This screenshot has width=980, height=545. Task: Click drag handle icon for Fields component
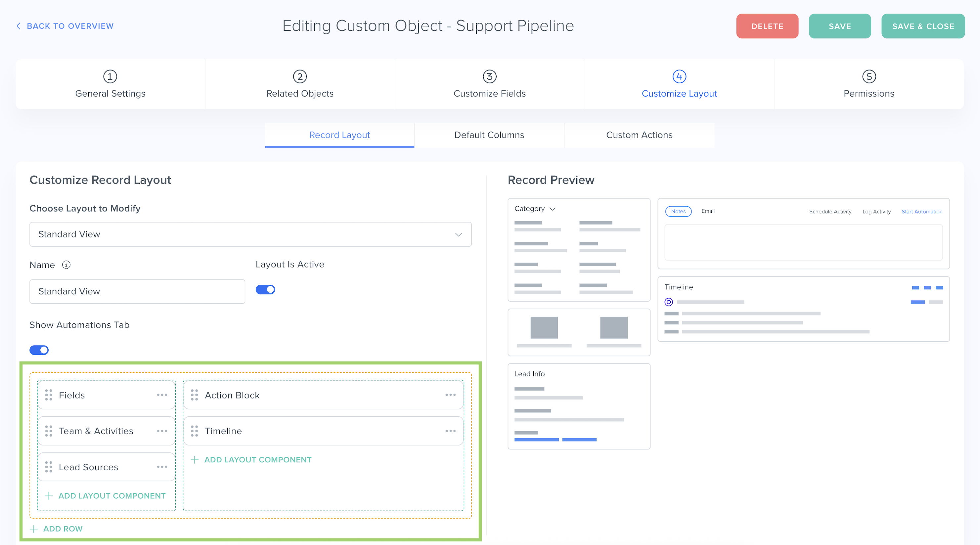48,395
